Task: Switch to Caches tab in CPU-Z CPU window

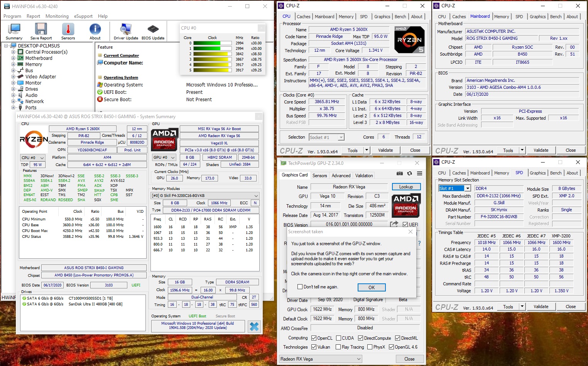Action: [303, 17]
